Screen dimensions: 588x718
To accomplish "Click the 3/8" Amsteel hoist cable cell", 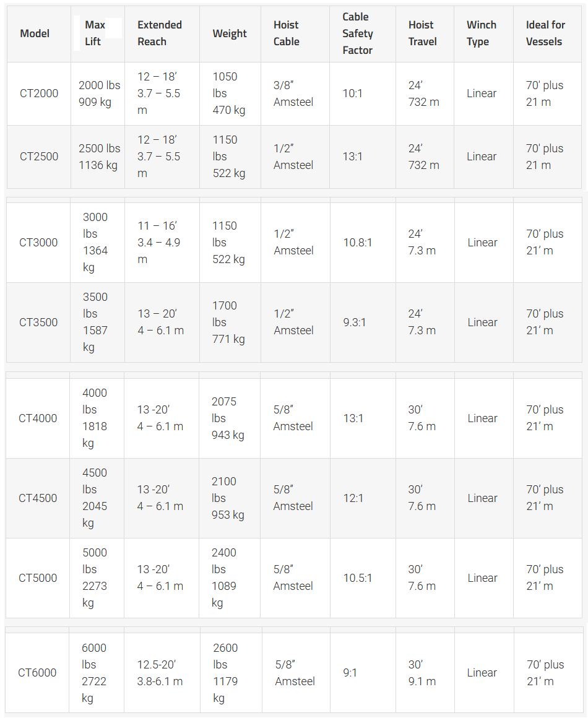I will (295, 93).
